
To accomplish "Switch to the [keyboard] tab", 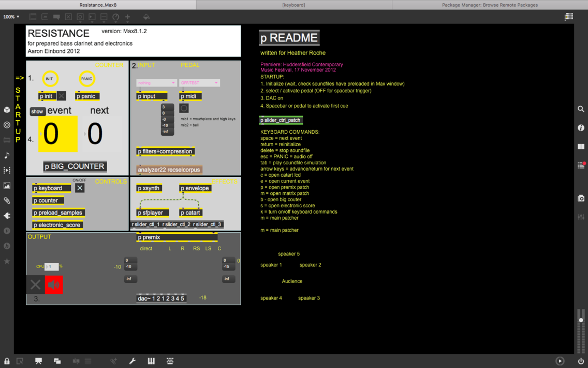I will coord(293,5).
